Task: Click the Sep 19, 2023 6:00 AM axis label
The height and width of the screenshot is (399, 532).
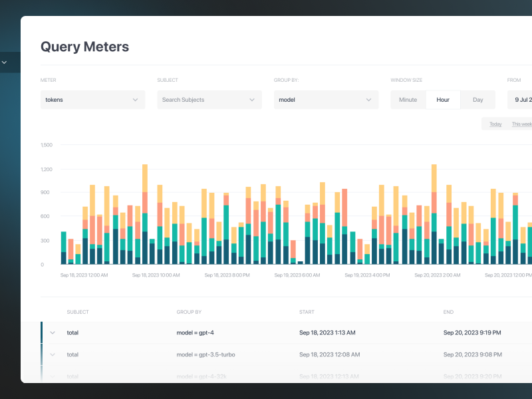Action: click(297, 275)
